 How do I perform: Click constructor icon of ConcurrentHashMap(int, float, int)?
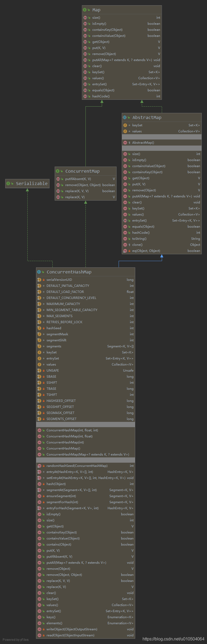click(x=39, y=430)
